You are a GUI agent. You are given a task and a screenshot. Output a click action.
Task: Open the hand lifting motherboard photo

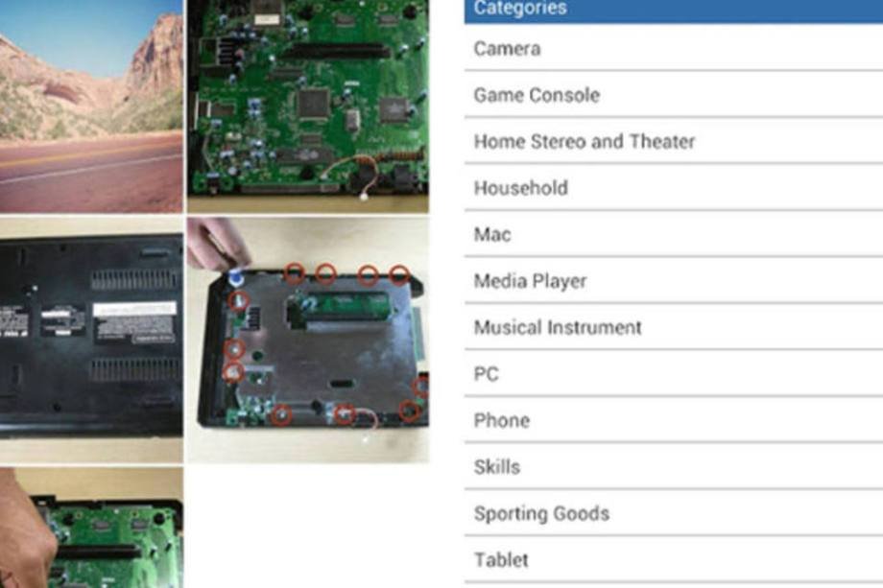coord(91,528)
